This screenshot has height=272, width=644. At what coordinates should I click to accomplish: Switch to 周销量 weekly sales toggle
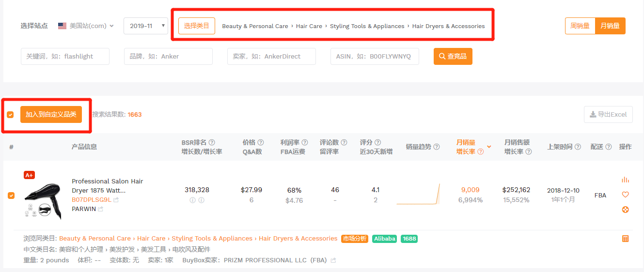pos(580,26)
